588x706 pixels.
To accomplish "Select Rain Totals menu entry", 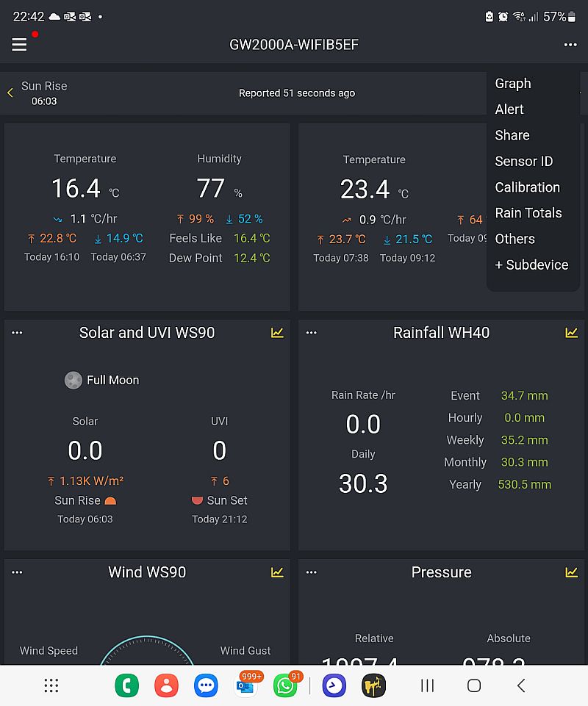I will (528, 213).
